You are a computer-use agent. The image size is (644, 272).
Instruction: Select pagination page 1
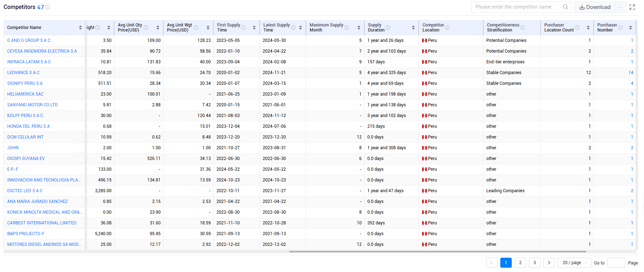tap(506, 263)
